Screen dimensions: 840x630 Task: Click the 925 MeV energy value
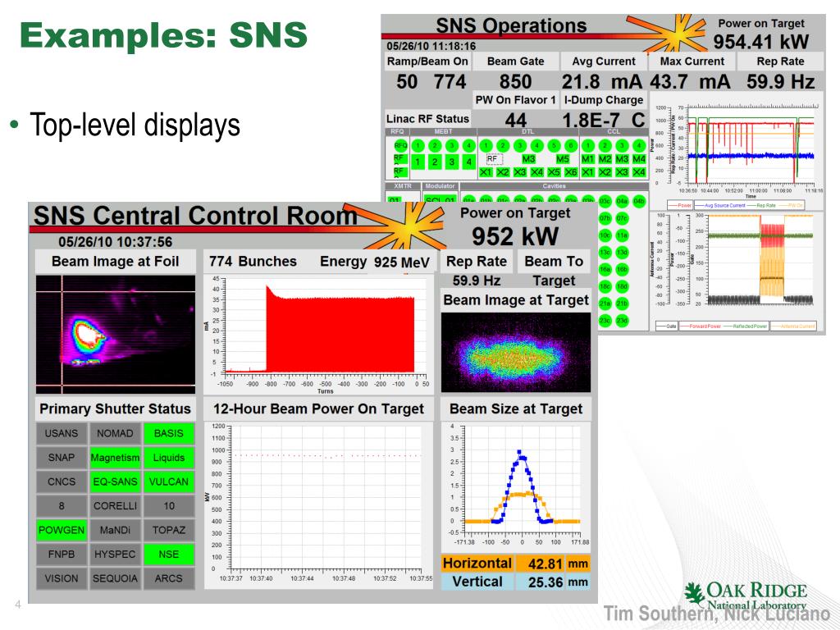click(401, 262)
